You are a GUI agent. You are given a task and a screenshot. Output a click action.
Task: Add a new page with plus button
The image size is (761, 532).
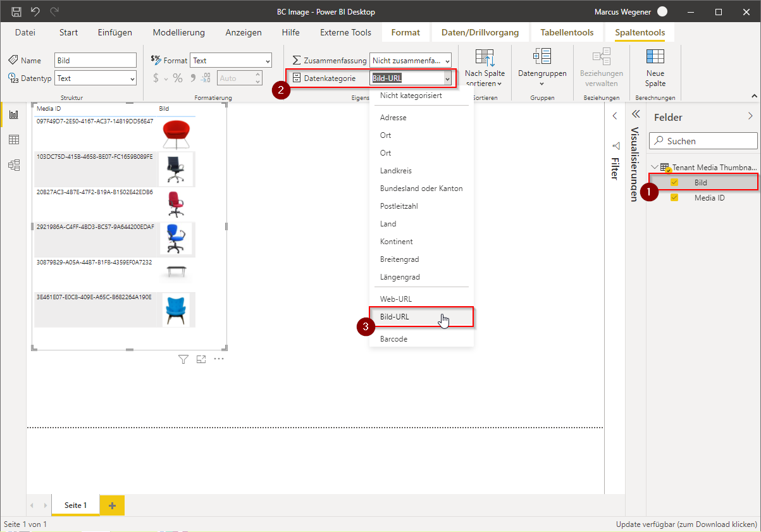(x=112, y=505)
